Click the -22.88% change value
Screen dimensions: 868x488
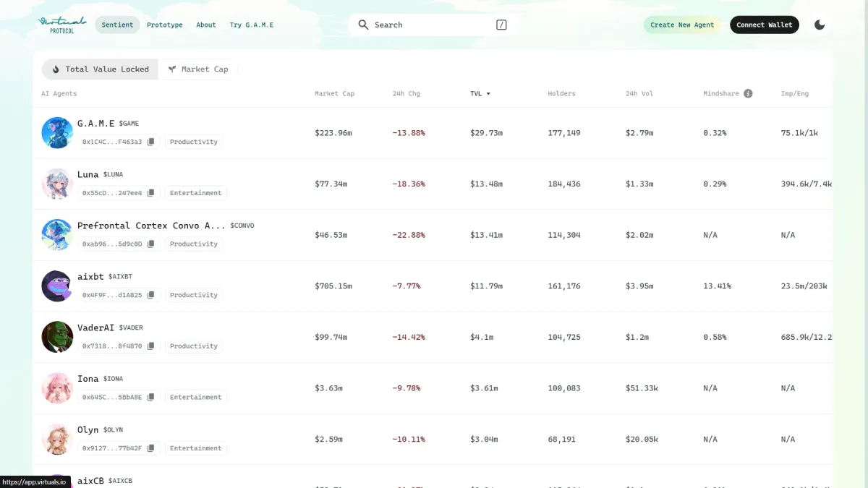click(x=409, y=235)
